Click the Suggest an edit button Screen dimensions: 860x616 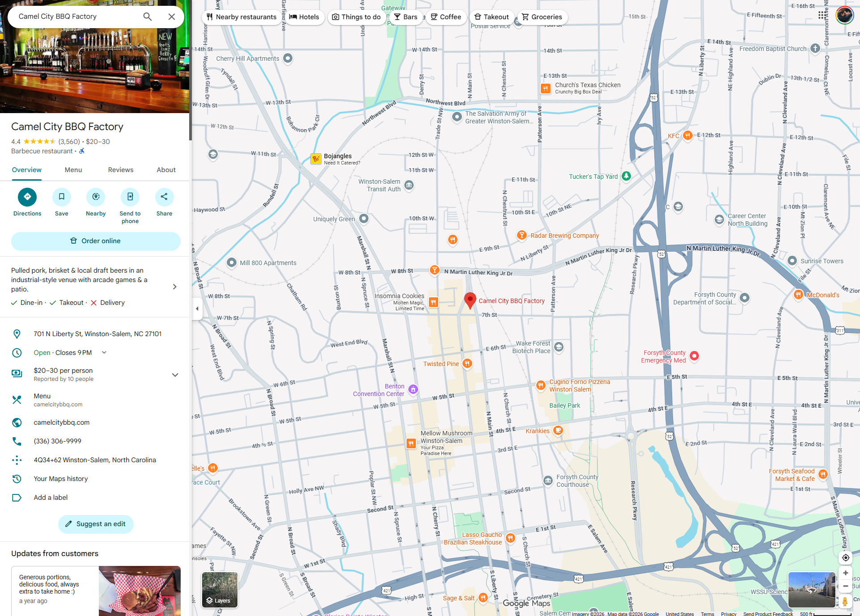click(x=96, y=524)
